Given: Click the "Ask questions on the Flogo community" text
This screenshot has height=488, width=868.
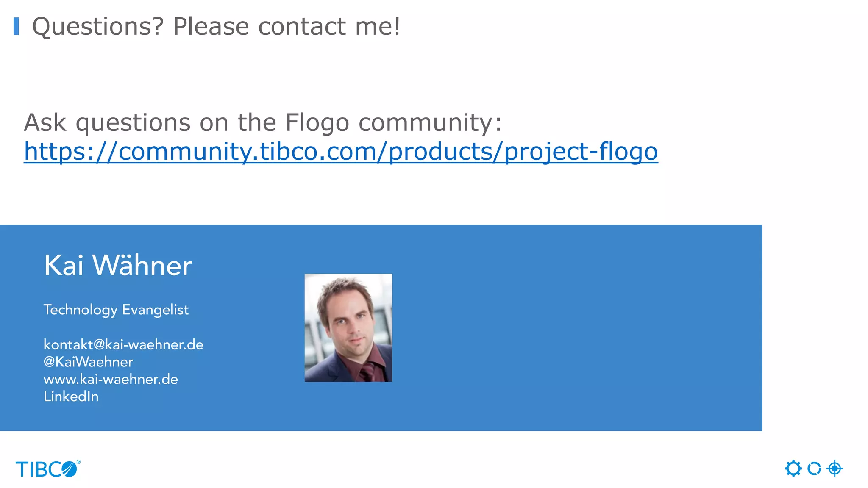Looking at the screenshot, I should (263, 122).
